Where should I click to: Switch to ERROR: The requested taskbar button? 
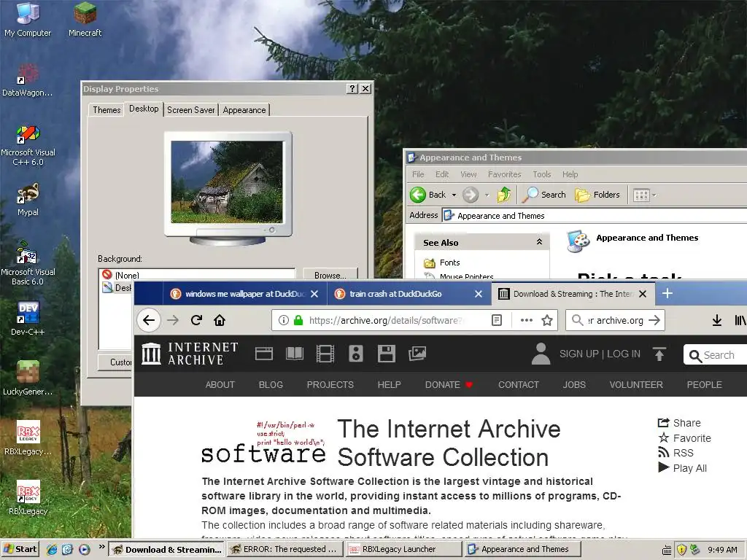[x=285, y=549]
